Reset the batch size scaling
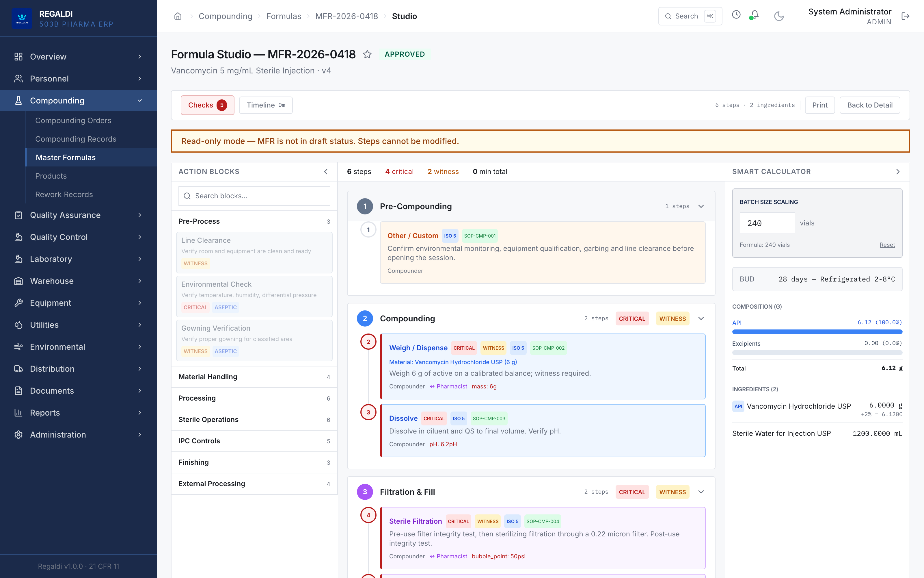Image resolution: width=924 pixels, height=578 pixels. pos(887,245)
